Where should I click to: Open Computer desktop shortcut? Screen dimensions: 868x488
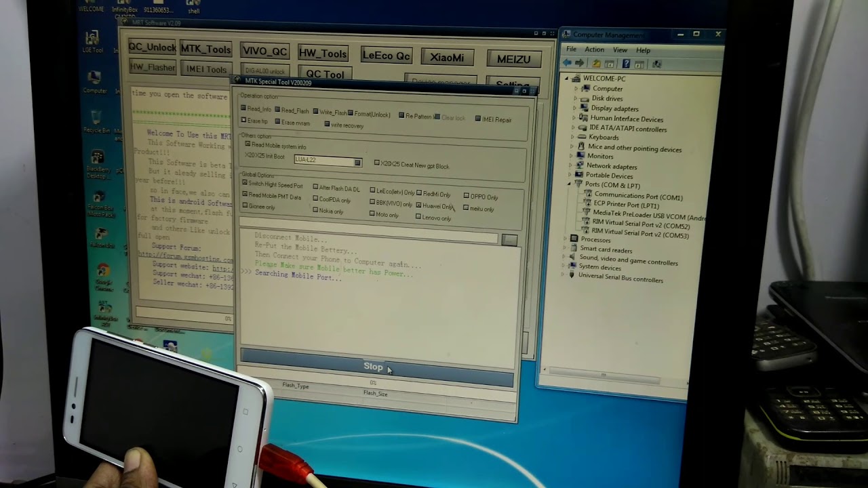click(94, 82)
